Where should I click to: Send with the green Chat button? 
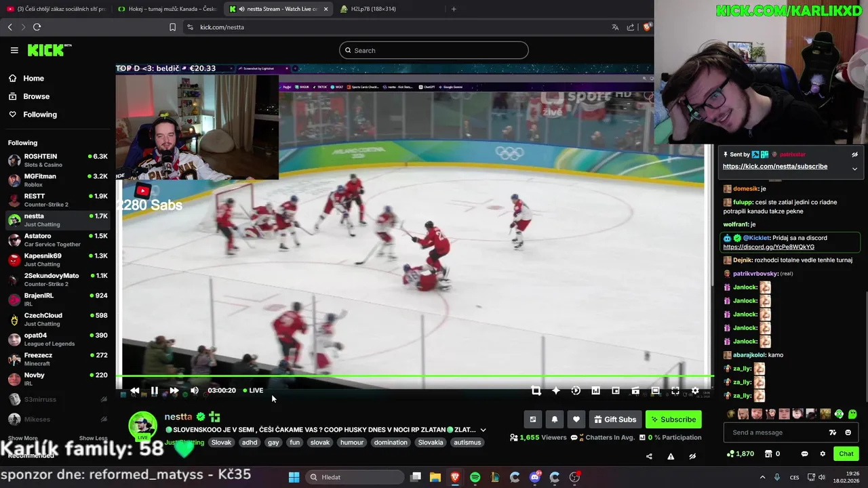[846, 453]
